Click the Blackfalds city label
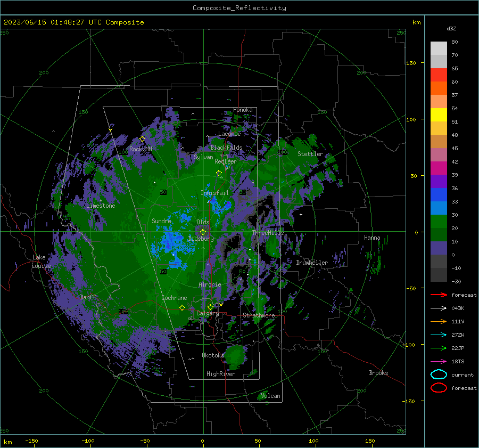This screenshot has height=448, width=479. coord(226,148)
